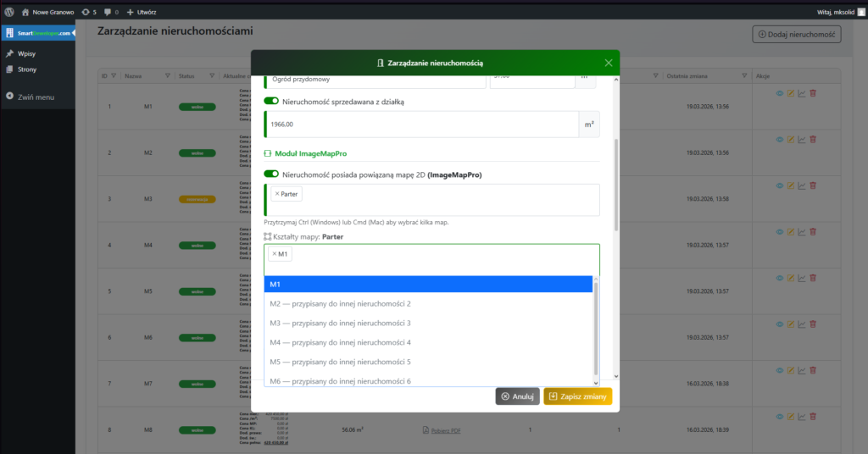
Task: Remove the Parter tag from map selection
Action: click(x=277, y=194)
